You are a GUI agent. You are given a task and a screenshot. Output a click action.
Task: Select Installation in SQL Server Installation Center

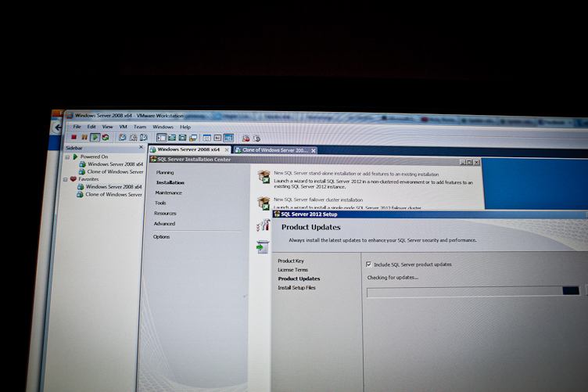170,182
